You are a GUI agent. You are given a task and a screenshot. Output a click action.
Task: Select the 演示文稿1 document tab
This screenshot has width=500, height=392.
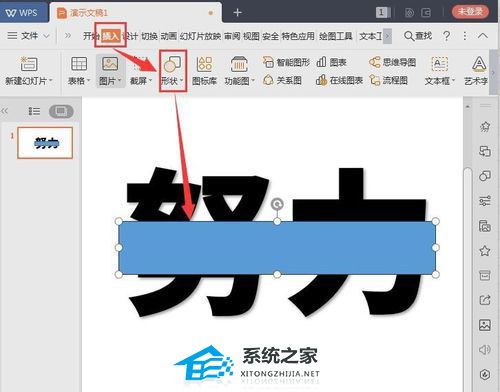pos(136,13)
